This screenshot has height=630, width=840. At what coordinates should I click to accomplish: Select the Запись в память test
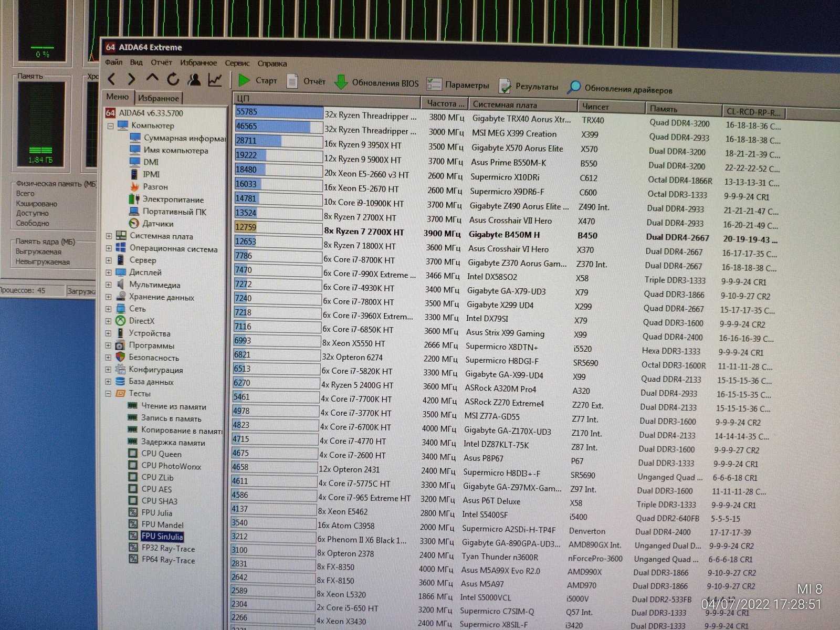coord(165,418)
